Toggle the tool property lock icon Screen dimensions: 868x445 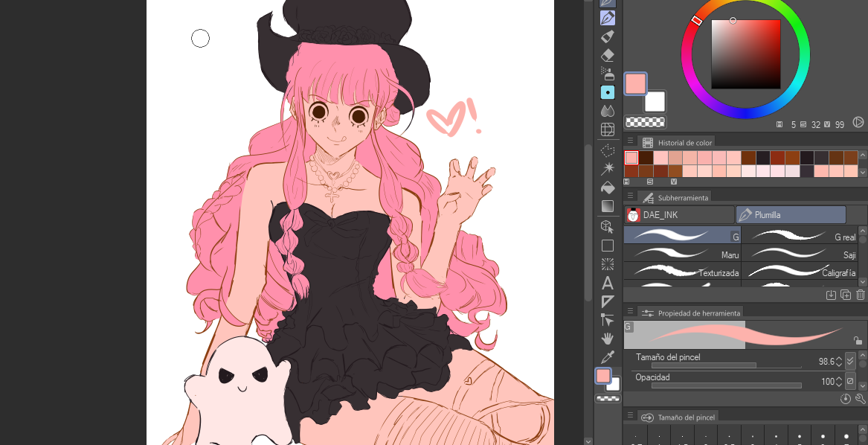tap(858, 341)
